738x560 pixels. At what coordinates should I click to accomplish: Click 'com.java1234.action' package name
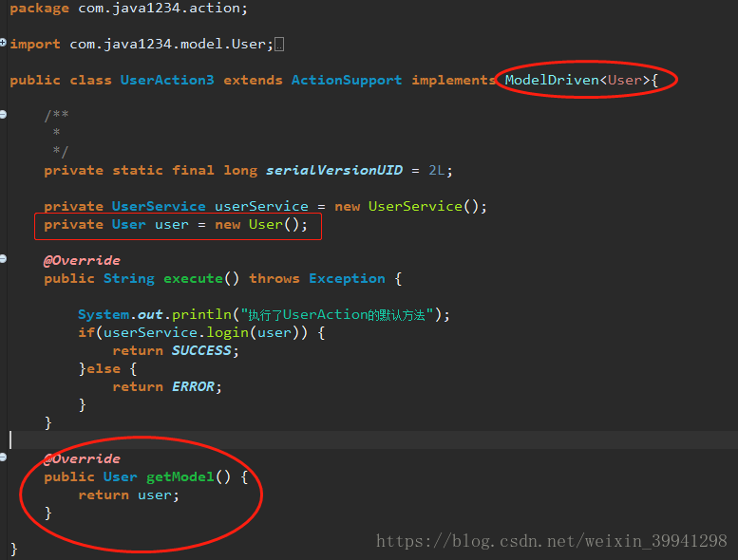click(160, 8)
